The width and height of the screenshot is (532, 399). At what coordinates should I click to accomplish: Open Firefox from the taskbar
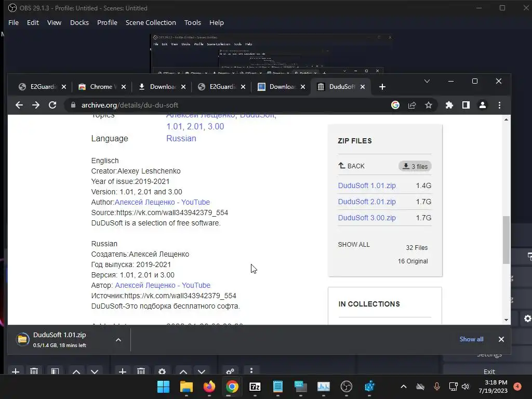point(209,387)
